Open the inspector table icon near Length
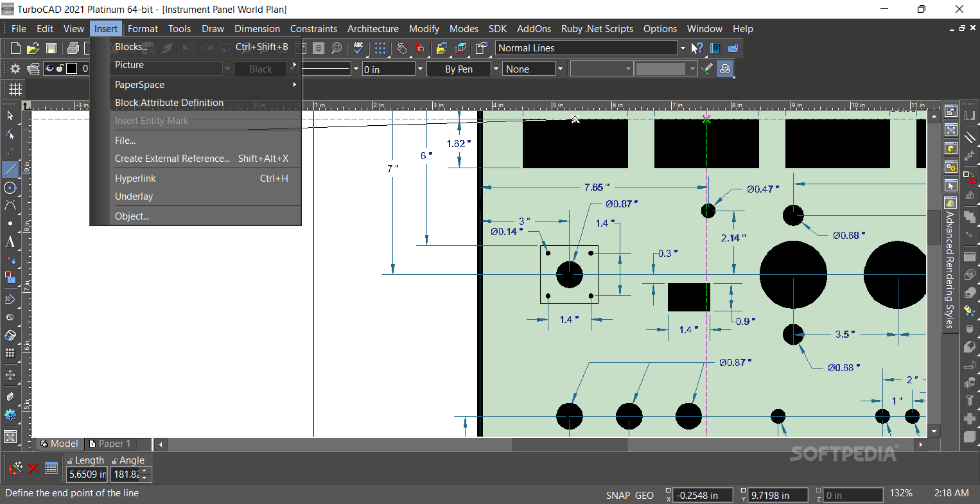980x504 pixels. point(51,468)
